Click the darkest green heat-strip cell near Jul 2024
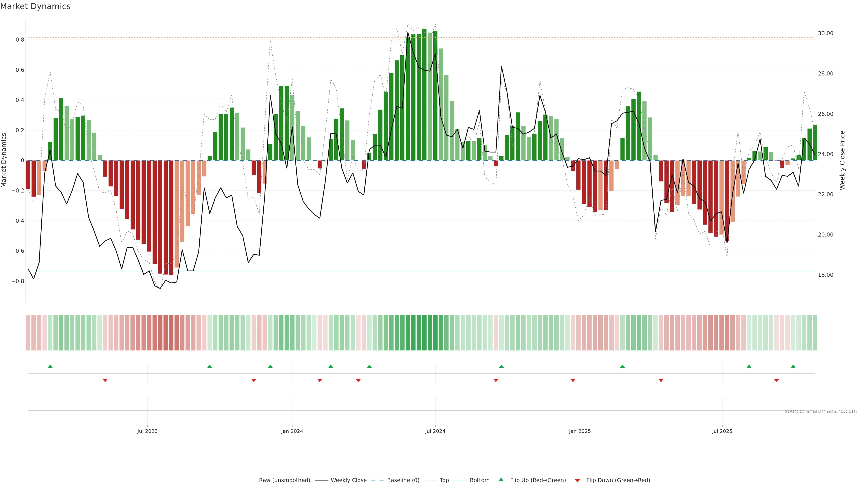This screenshot has width=868, height=488. click(424, 333)
